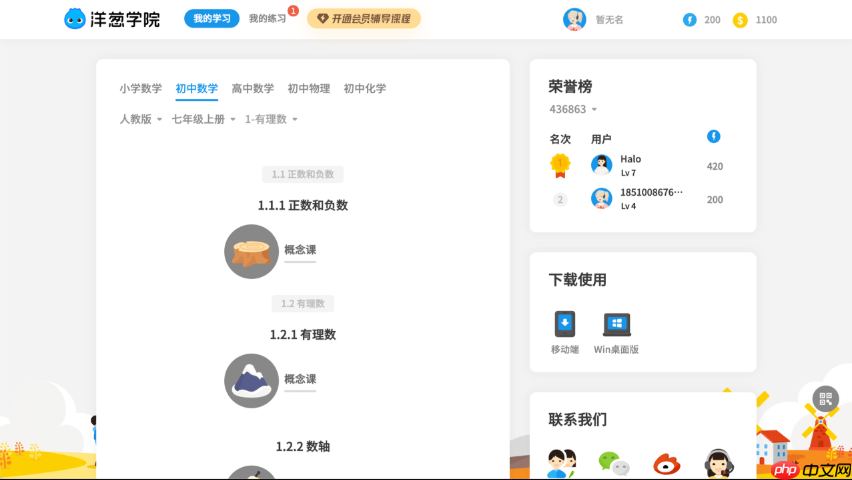This screenshot has width=852, height=480.
Task: Expand the 1-有理数 chapter dropdown
Action: (271, 119)
